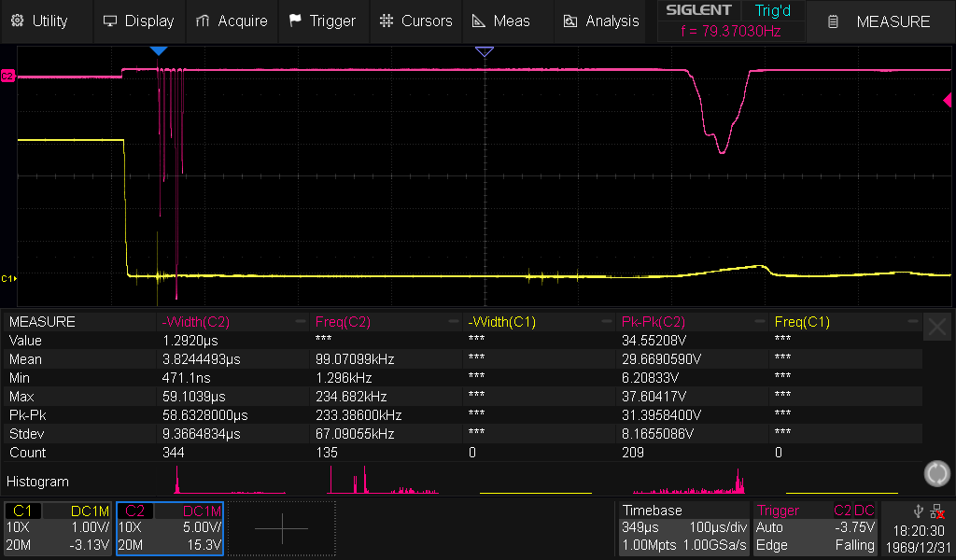Toggle the C2 channel descriptor box
This screenshot has height=560, width=956.
pos(169,528)
